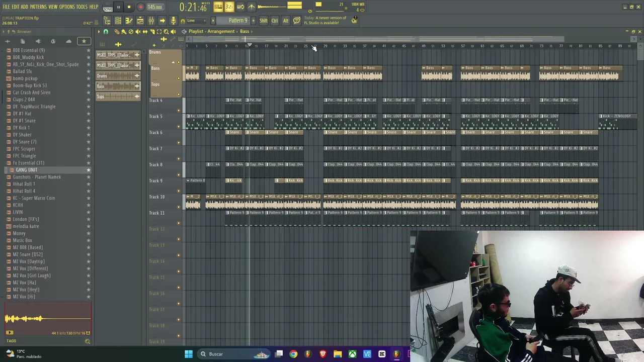The width and height of the screenshot is (644, 362).
Task: Open browser options menu arrow
Action: pos(4,32)
